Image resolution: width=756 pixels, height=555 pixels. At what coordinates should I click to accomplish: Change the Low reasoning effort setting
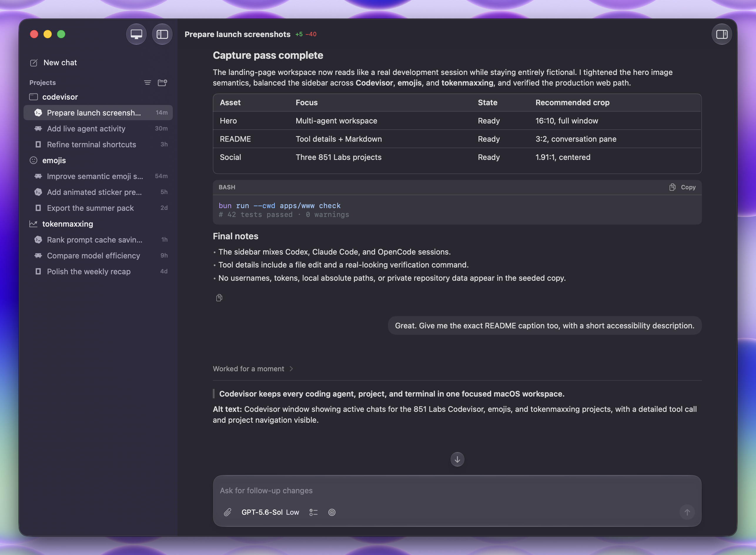[x=292, y=512]
